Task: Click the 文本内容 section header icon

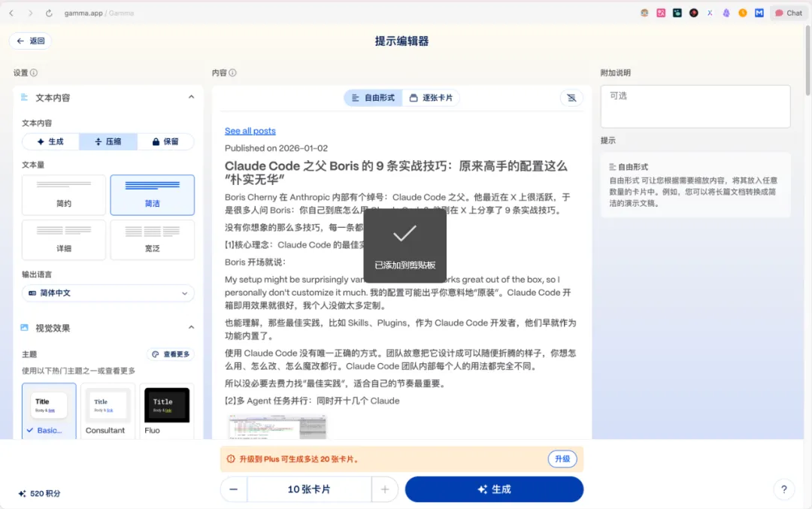Action: (x=24, y=97)
